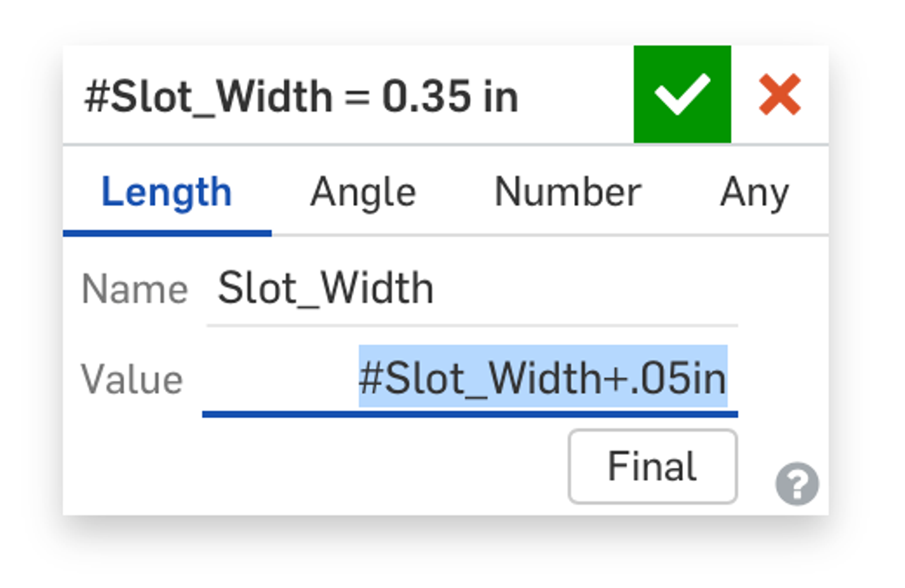Click the highlighted #Slot_Width+.05in expression
The width and height of the screenshot is (905, 588).
pos(542,378)
